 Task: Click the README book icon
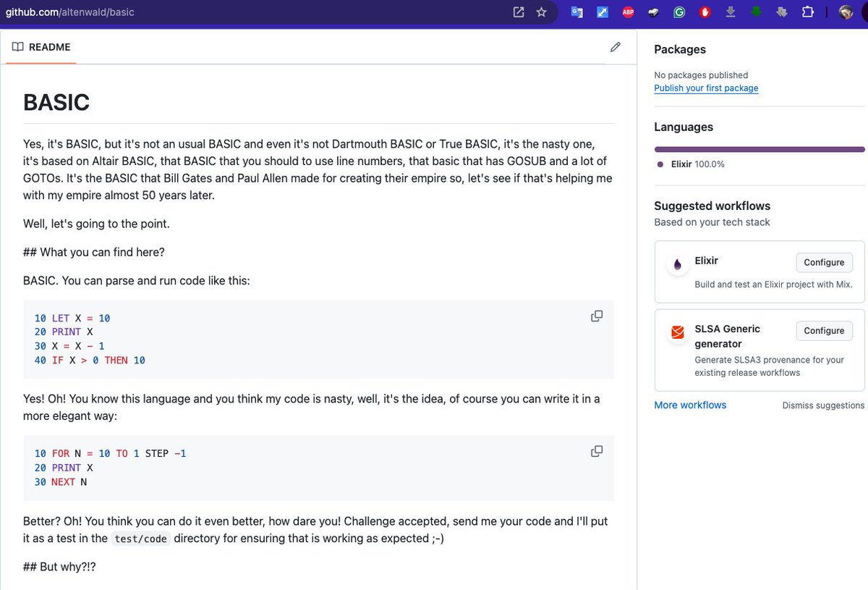(x=18, y=47)
